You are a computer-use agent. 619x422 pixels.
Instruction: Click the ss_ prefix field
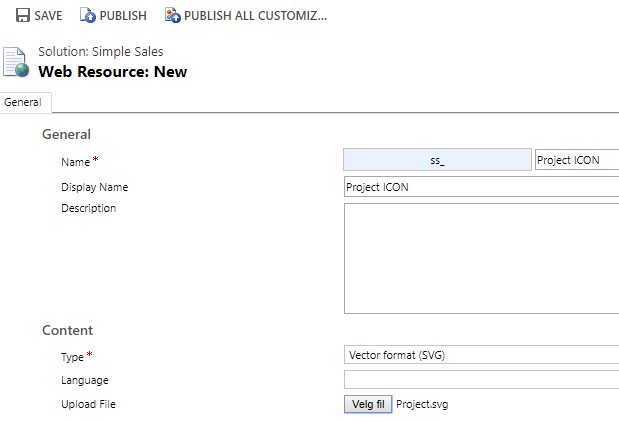(x=437, y=160)
